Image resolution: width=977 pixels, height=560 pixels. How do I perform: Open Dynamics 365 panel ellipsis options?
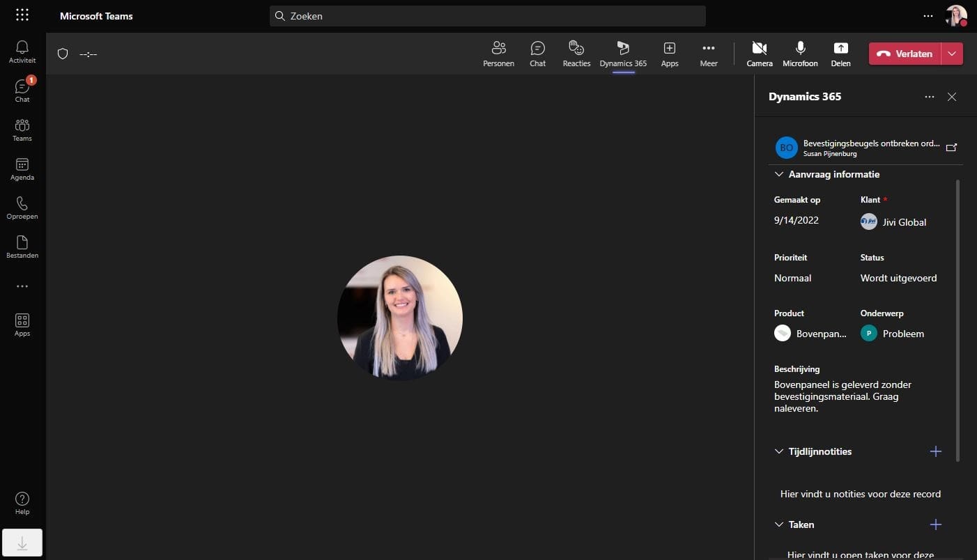click(x=930, y=97)
